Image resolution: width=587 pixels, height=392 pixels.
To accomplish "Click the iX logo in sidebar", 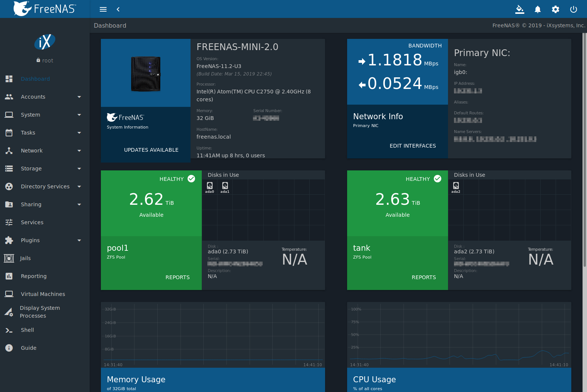I will click(x=45, y=42).
